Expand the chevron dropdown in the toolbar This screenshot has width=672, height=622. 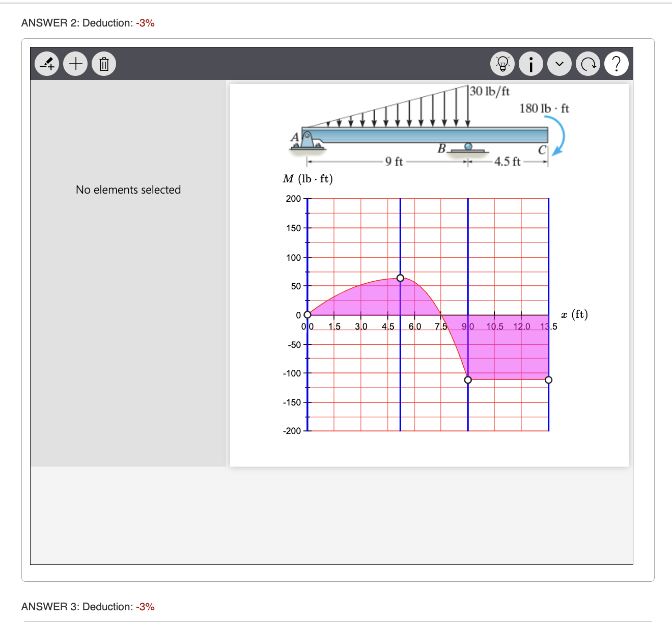(559, 64)
